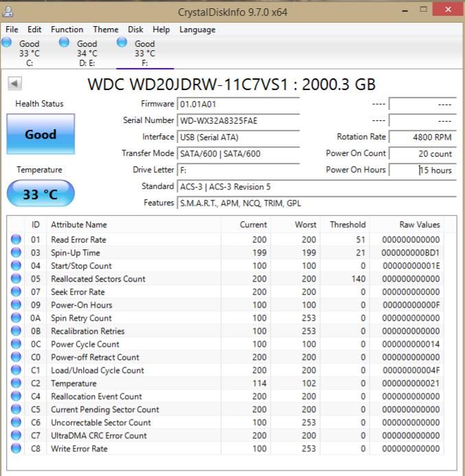Open the Language menu
This screenshot has width=465, height=476.
(x=197, y=30)
